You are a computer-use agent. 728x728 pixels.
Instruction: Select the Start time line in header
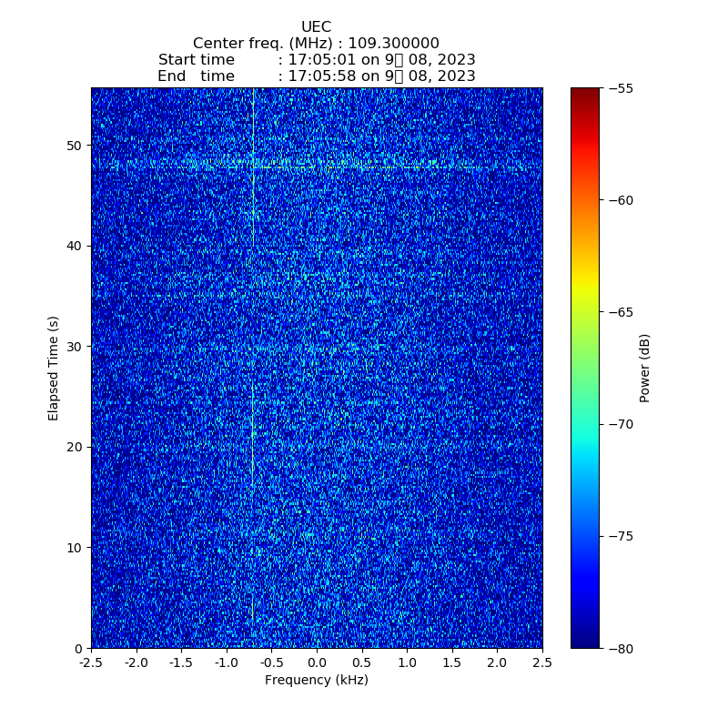[x=316, y=60]
